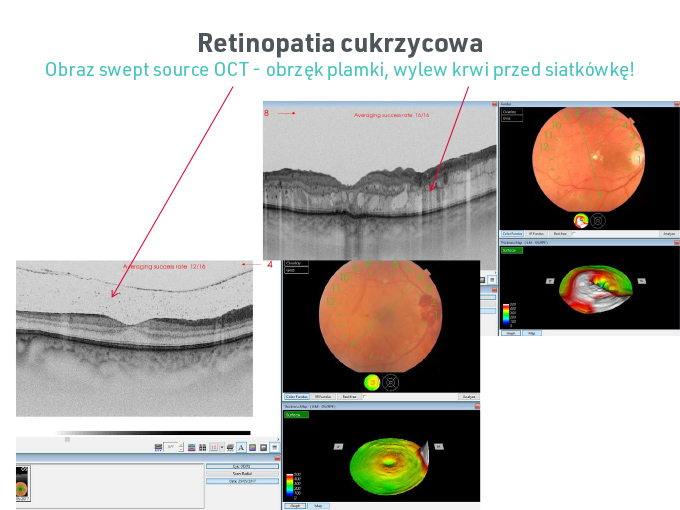Select IR Fundus tab in lower window
Image resolution: width=680 pixels, height=510 pixels.
(323, 397)
